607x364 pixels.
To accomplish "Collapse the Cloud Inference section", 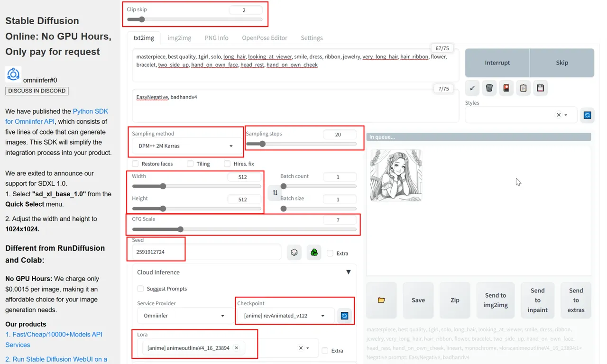I will (348, 272).
